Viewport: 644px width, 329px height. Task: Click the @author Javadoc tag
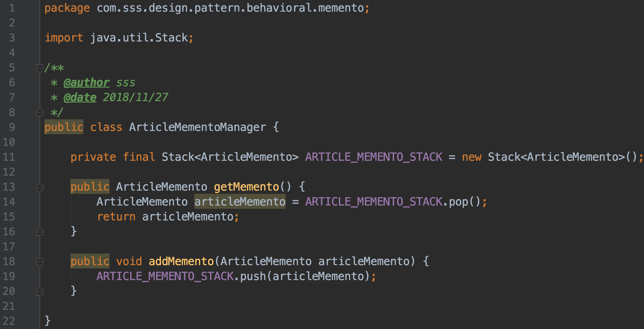tap(86, 82)
